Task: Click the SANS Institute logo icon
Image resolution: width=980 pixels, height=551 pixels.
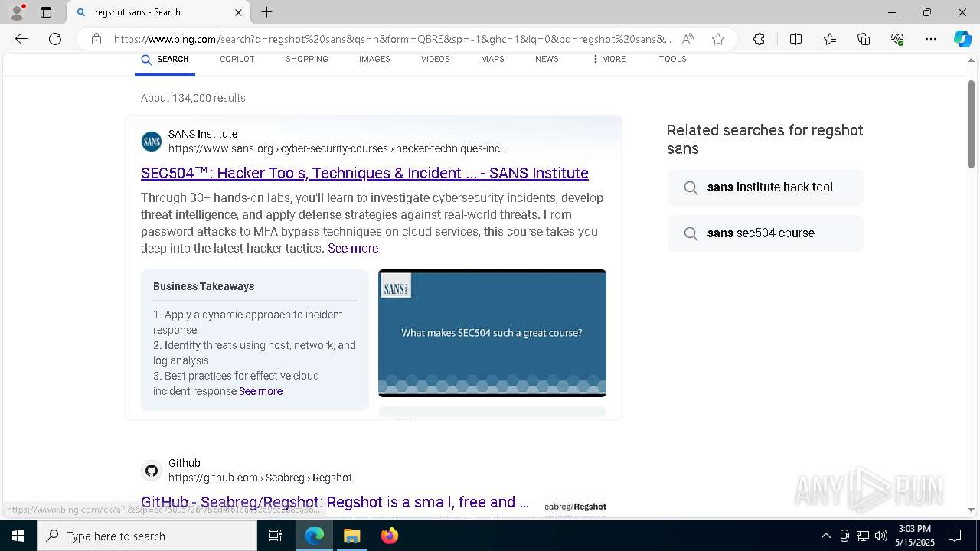Action: (152, 142)
